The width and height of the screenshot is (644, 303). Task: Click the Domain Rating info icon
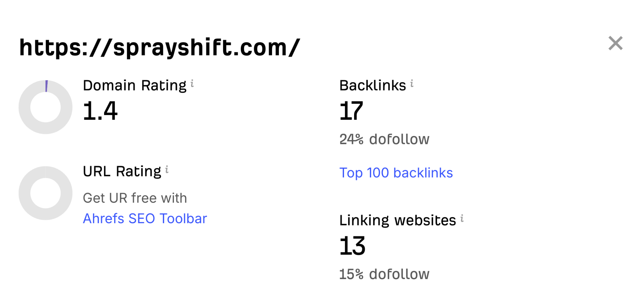192,84
